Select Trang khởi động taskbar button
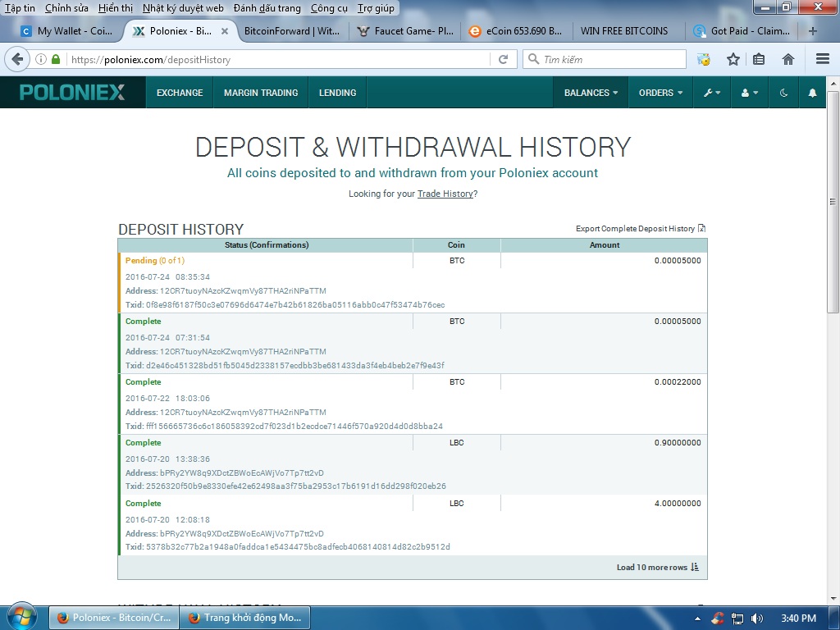This screenshot has height=630, width=840. click(244, 618)
